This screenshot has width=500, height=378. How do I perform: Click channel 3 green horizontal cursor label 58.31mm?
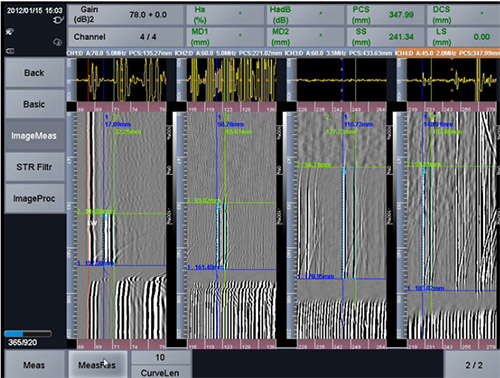[314, 165]
